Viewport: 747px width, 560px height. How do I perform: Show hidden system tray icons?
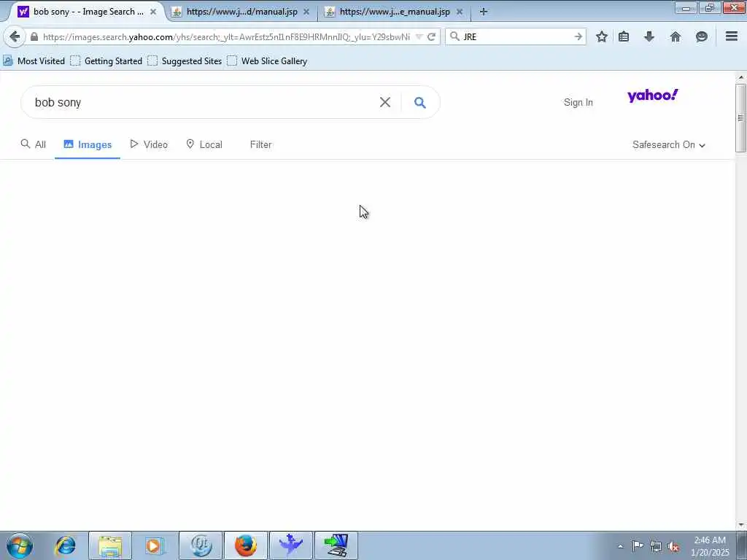620,546
